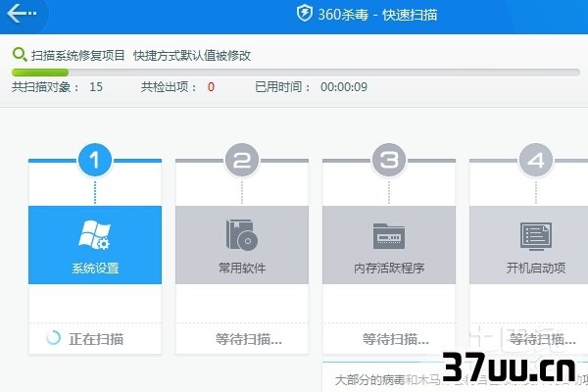Go back using the arrow button
Screen dimensions: 588x392
tap(22, 14)
